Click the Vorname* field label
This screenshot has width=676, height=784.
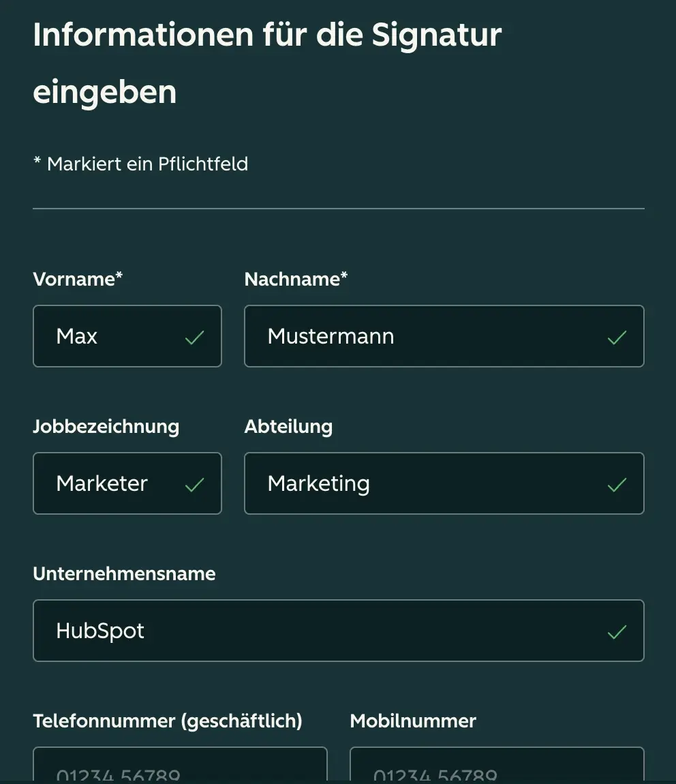click(78, 279)
